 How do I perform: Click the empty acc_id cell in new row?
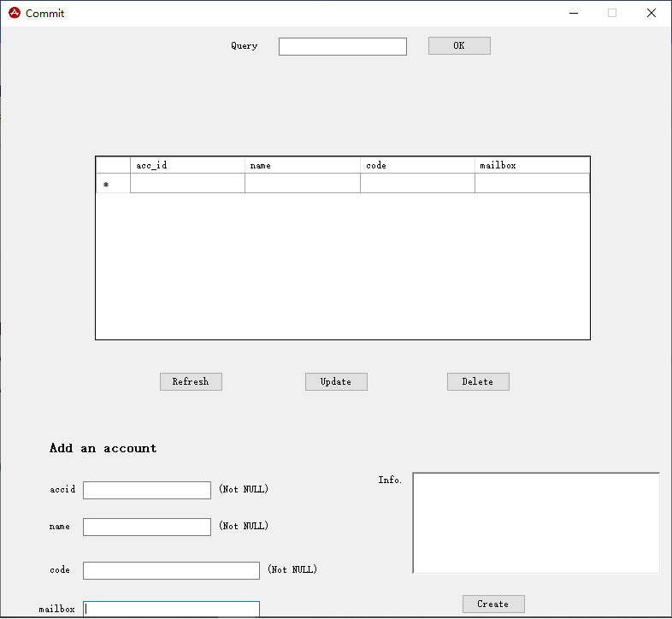[187, 184]
